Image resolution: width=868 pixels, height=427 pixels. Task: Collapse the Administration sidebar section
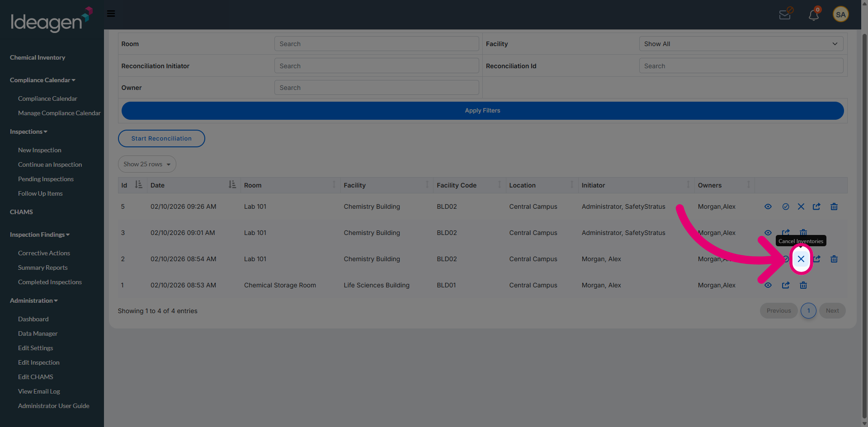point(34,300)
